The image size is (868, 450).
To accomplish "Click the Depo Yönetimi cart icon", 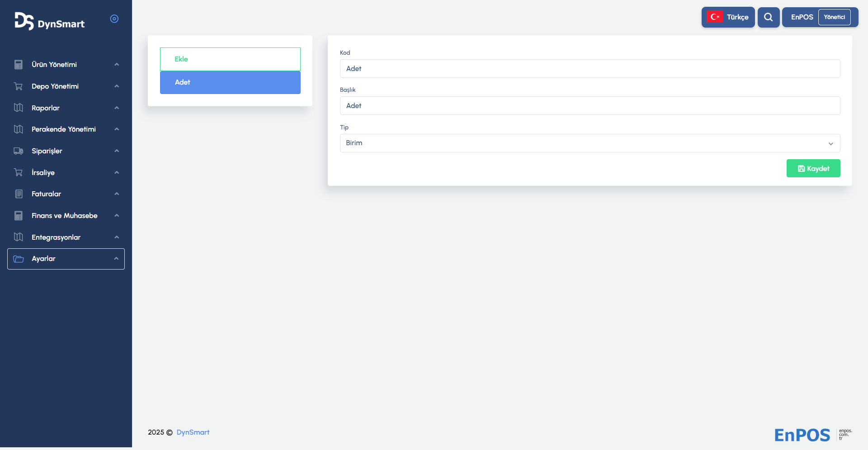I will (19, 86).
